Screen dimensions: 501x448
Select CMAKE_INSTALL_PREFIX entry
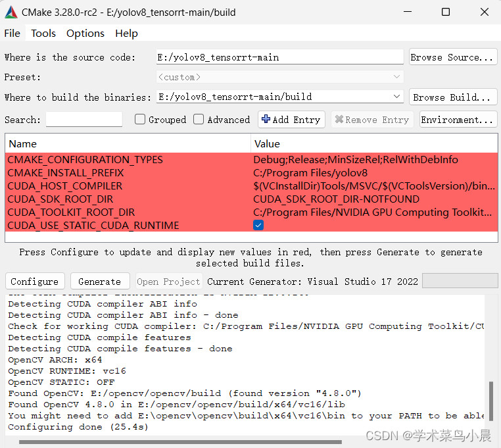(65, 172)
